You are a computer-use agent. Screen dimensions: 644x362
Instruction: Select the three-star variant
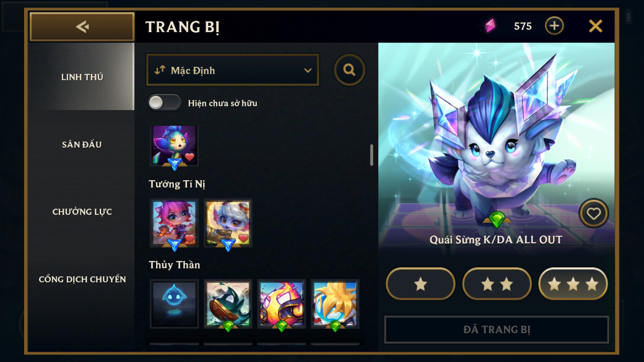[573, 284]
